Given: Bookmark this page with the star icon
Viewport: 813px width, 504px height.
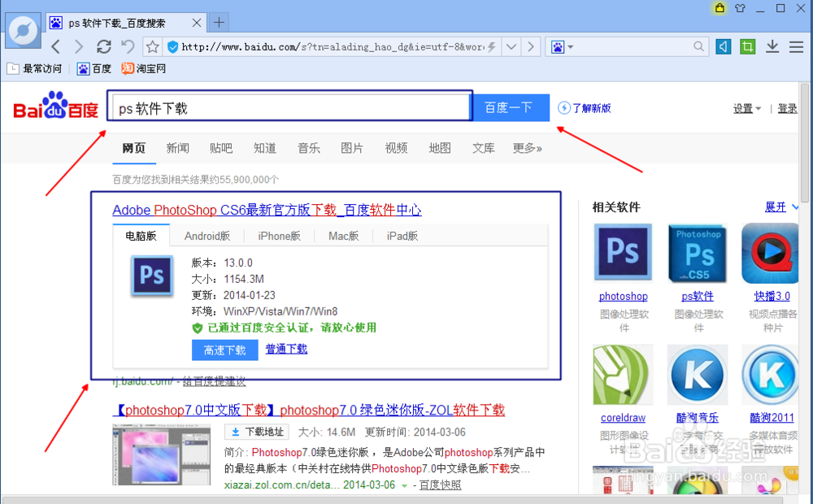Looking at the screenshot, I should click(151, 46).
